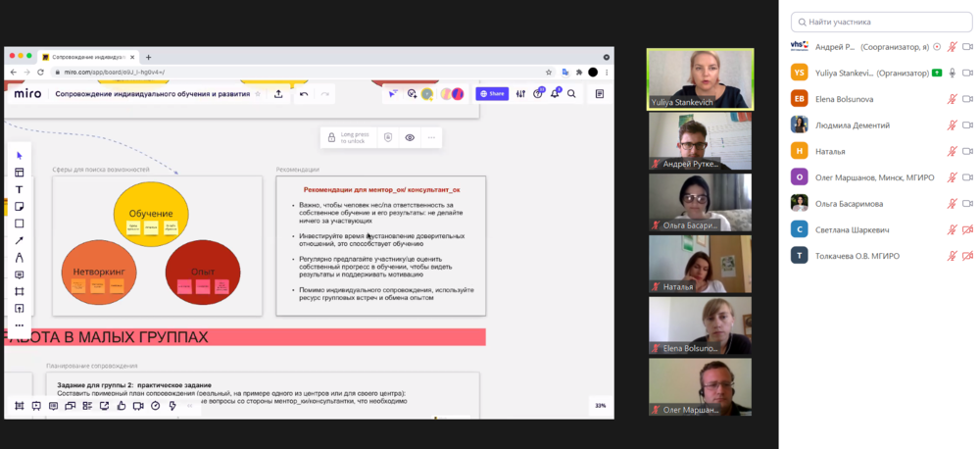Image resolution: width=980 pixels, height=449 pixels.
Task: Click the participant search field
Action: [x=880, y=22]
